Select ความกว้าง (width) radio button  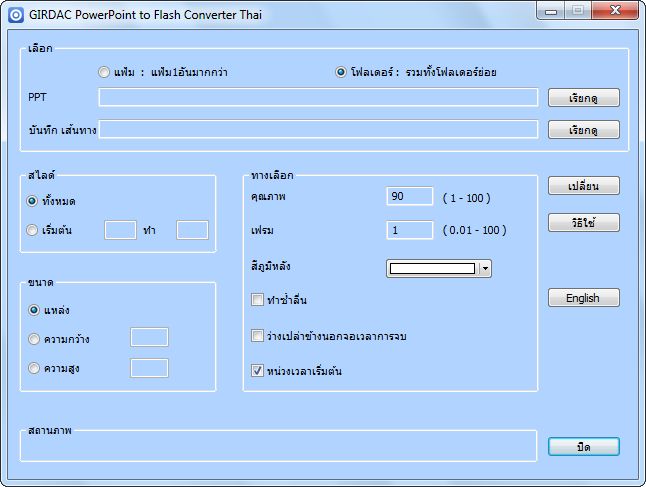(x=34, y=339)
